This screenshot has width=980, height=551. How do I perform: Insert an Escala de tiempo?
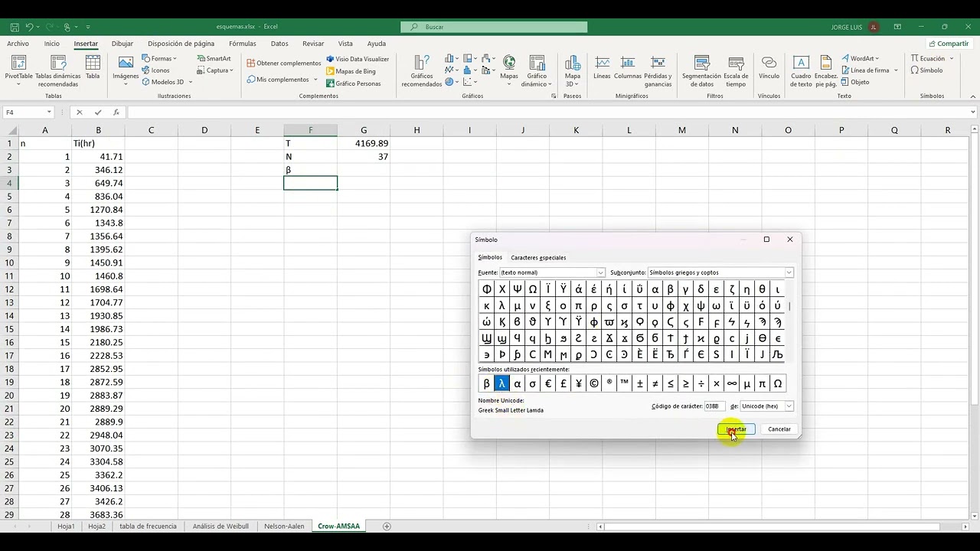tap(736, 70)
